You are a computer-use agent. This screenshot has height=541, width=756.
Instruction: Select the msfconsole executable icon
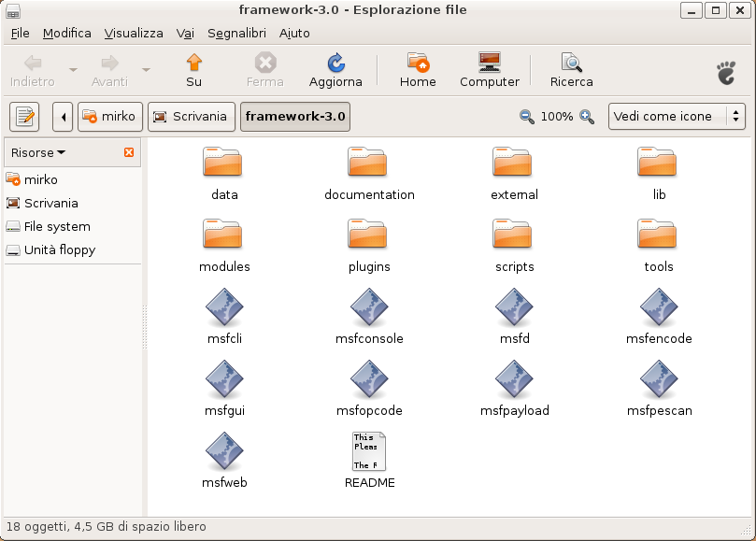tap(369, 307)
